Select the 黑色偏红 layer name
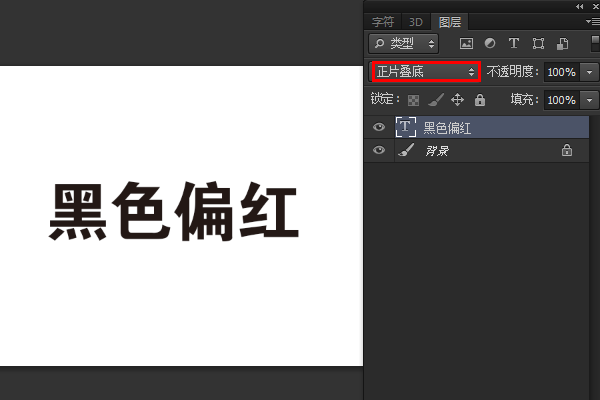 pyautogui.click(x=447, y=128)
